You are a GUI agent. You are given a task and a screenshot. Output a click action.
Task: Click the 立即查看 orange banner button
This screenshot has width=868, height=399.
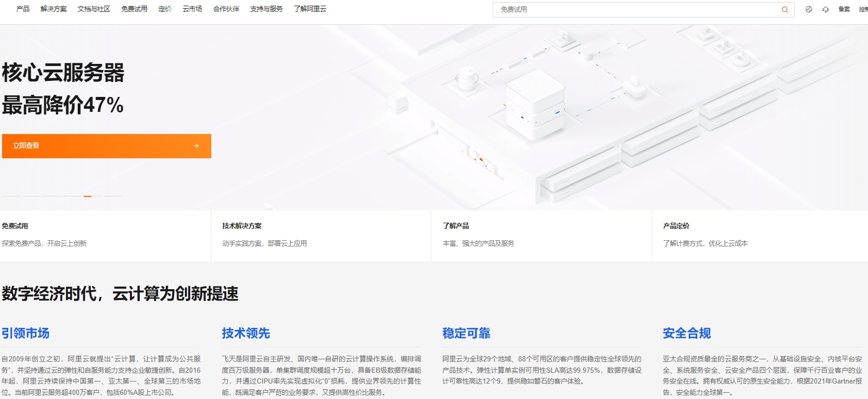[107, 146]
